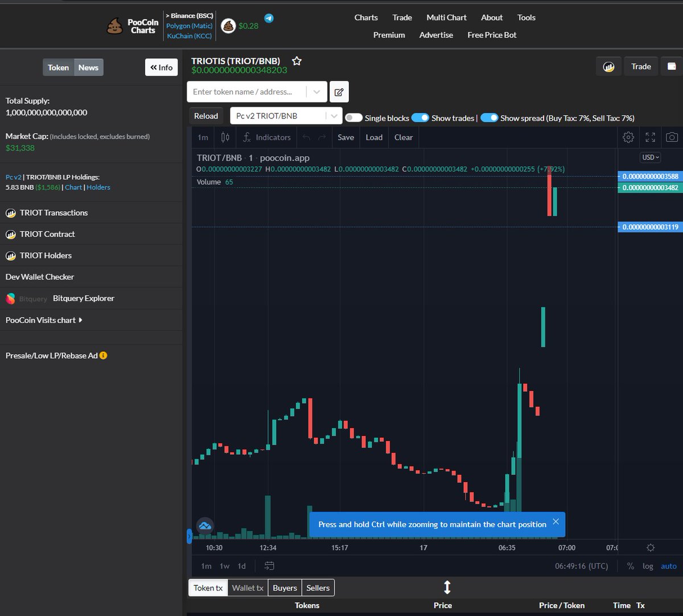This screenshot has height=616, width=683.
Task: Open the Pc v2 TRIOT/BNB pair dropdown
Action: point(286,116)
